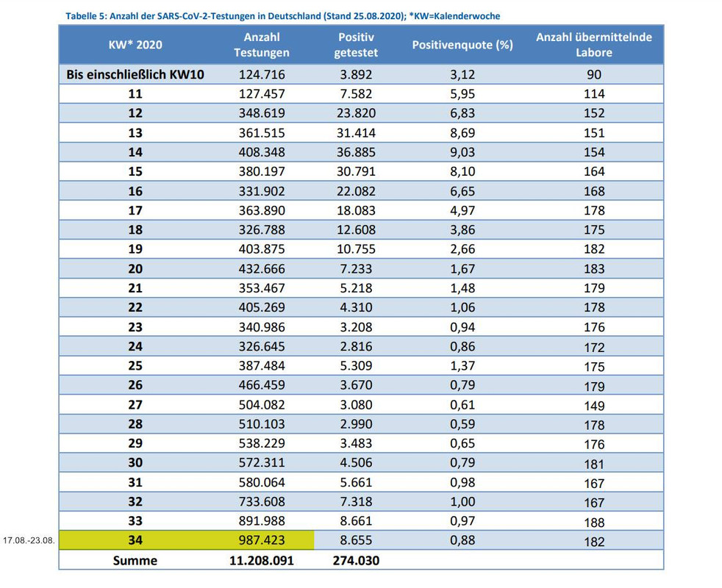Viewport: 722px width, 588px height.
Task: Click Labore value 149
Action: click(x=594, y=406)
